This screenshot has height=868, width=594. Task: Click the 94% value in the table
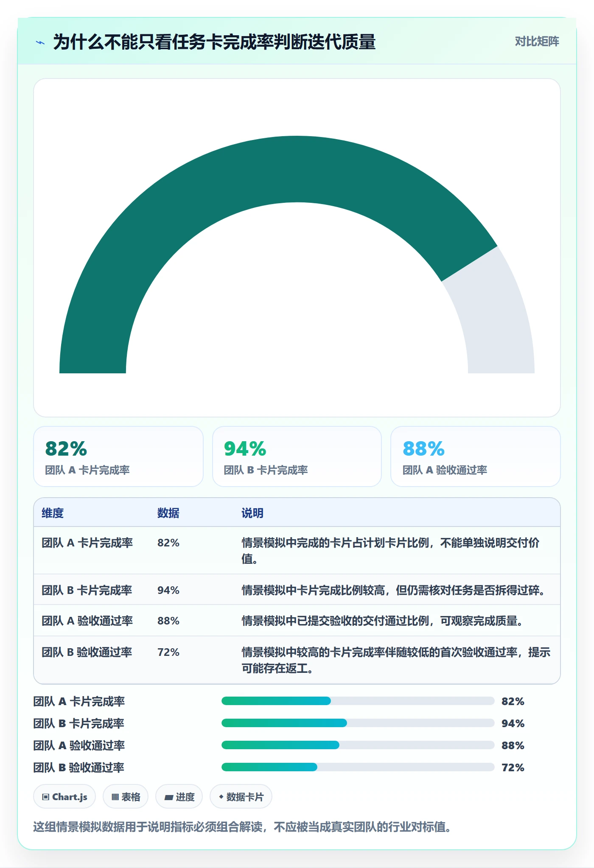click(x=168, y=590)
